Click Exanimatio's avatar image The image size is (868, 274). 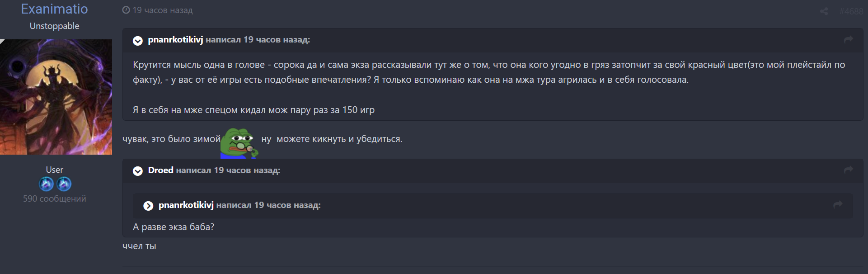56,97
